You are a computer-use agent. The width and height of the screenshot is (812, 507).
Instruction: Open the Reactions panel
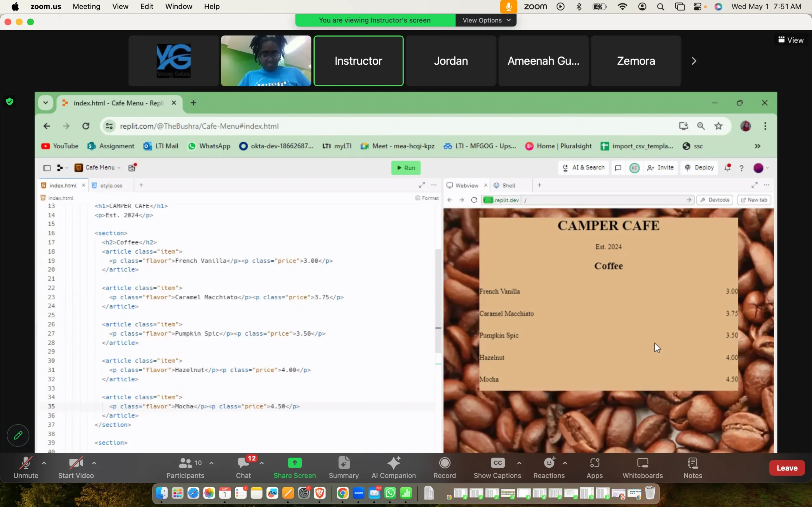[x=549, y=467]
